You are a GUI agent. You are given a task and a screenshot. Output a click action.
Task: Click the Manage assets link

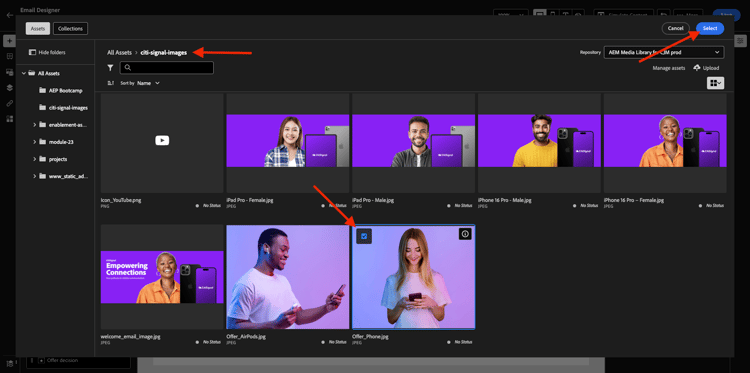tap(669, 68)
